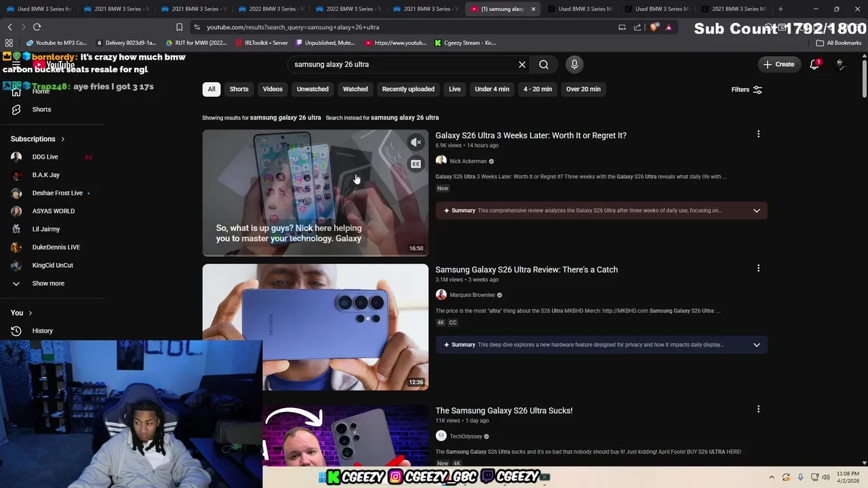The height and width of the screenshot is (488, 868).
Task: Open The Samsung Galaxy S26 Ultra Sucks title
Action: 504,411
